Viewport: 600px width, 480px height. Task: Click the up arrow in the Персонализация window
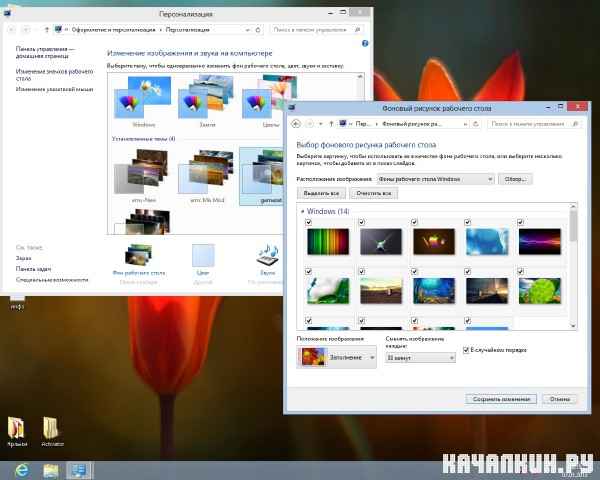(x=47, y=29)
